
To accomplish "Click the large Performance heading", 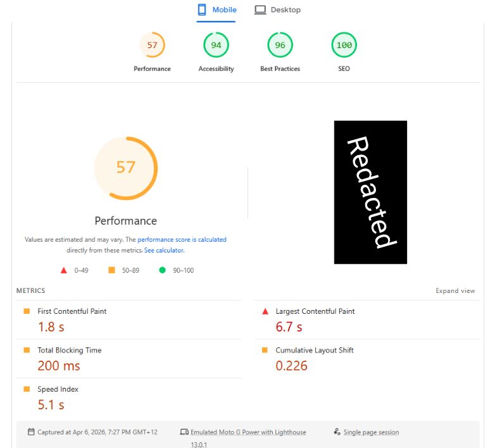I will tap(125, 221).
